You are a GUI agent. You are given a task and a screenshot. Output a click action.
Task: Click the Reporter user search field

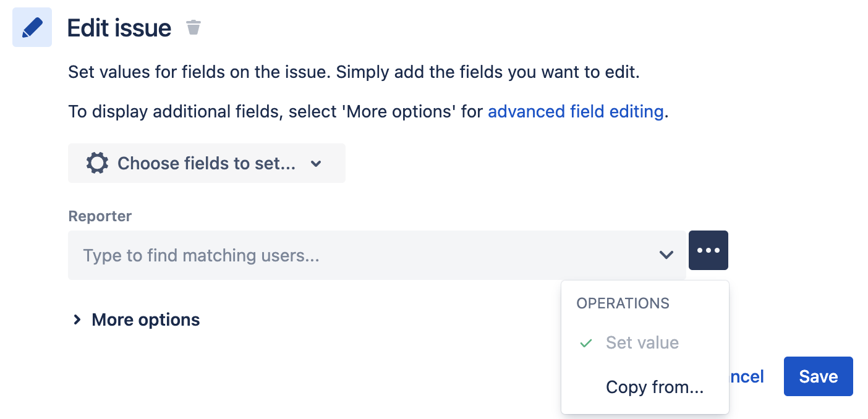pyautogui.click(x=309, y=255)
